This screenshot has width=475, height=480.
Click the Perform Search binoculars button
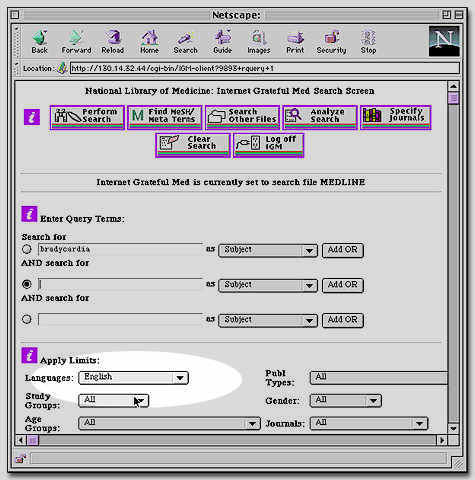coord(87,117)
